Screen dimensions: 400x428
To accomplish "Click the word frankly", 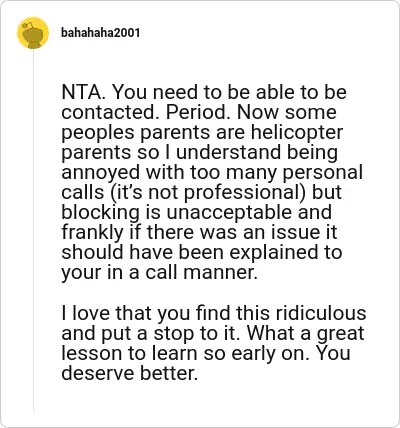I will 92,233.
